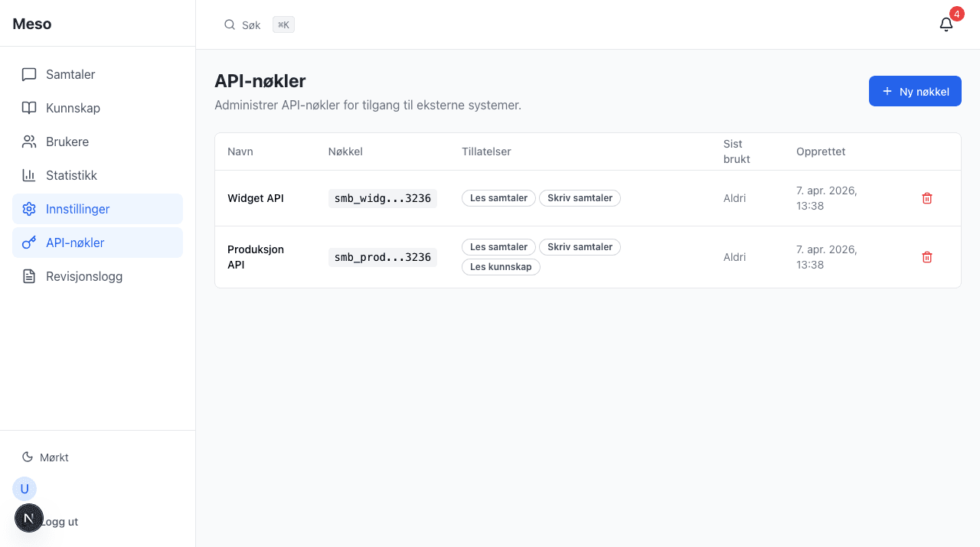This screenshot has height=547, width=980.
Task: Click the Les kunnskap permission badge
Action: tap(501, 267)
